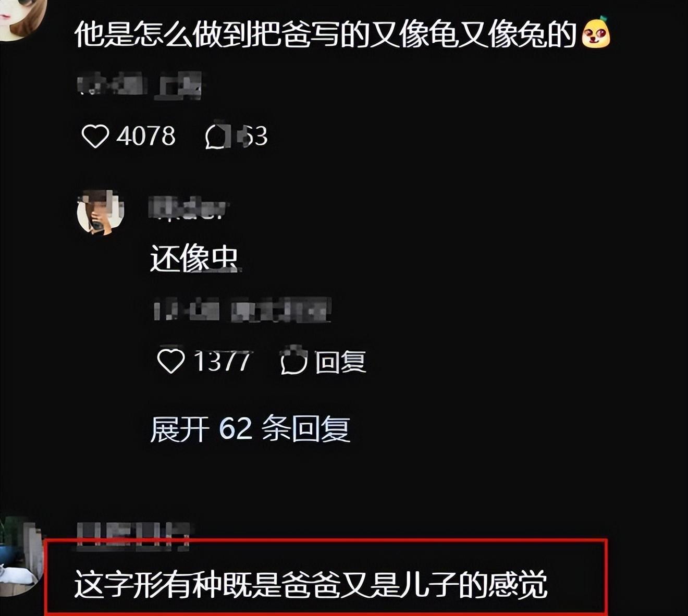
Task: Like the comment with 4078 likes
Action: pyautogui.click(x=95, y=136)
